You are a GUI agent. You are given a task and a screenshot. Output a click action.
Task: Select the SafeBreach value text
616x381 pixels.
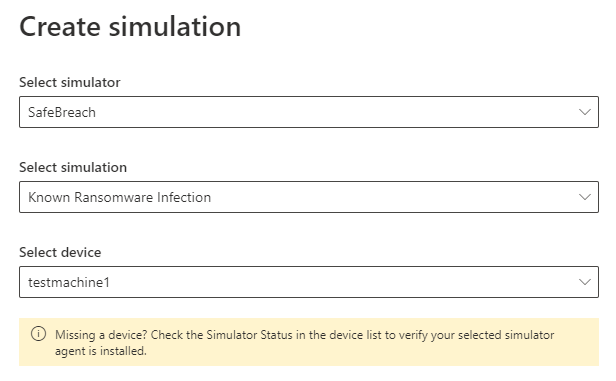(x=62, y=112)
